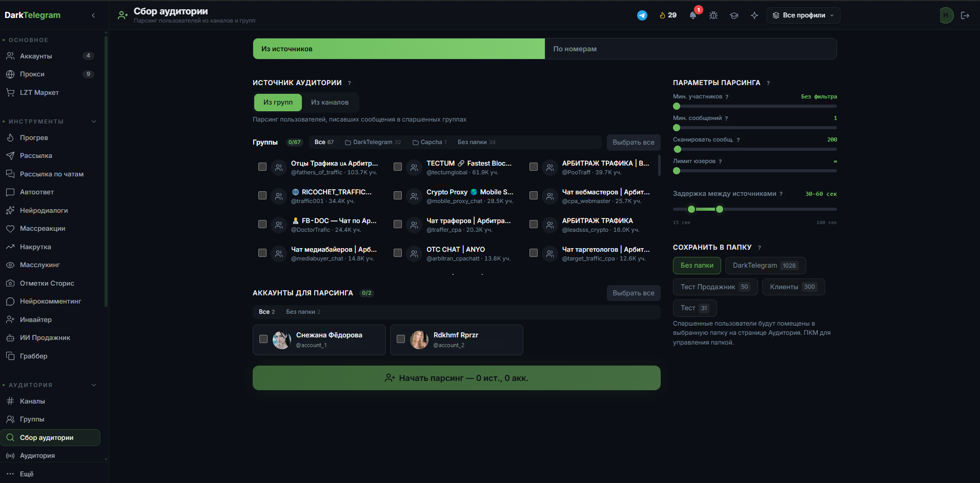The image size is (980, 483).
Task: Show help for ИСТОЧНИК АУДИТОРИИ
Action: 350,83
